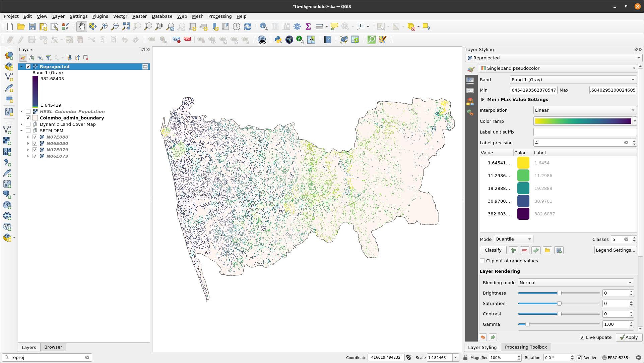
Task: Open layer styling panel brush icon in Layers
Action: coord(23,58)
